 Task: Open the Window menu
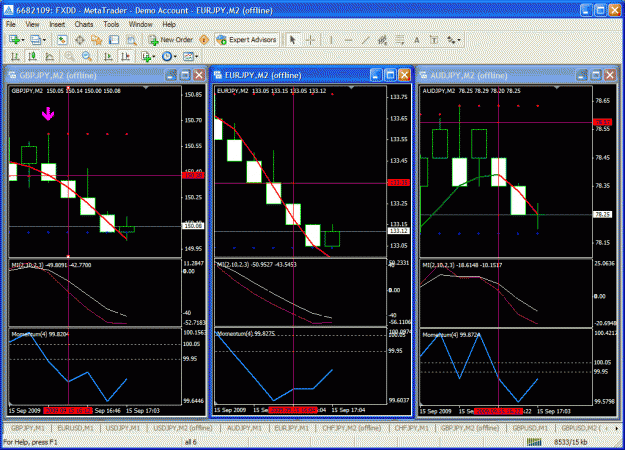140,24
